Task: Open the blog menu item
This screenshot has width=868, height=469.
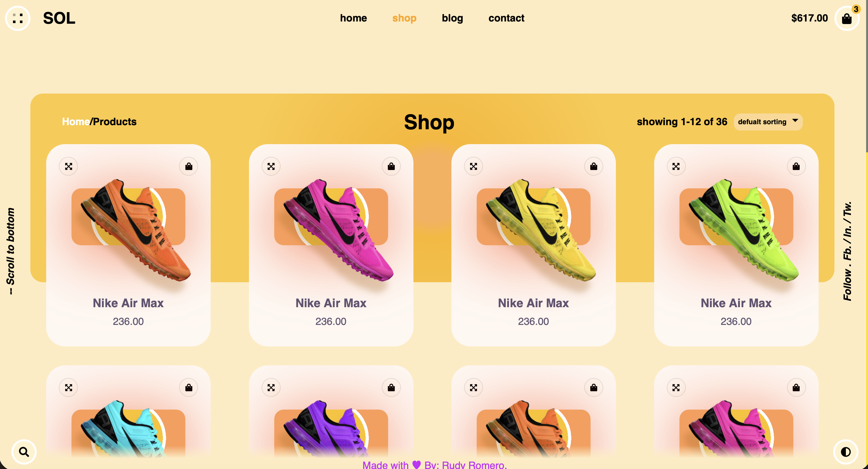Action: click(452, 18)
